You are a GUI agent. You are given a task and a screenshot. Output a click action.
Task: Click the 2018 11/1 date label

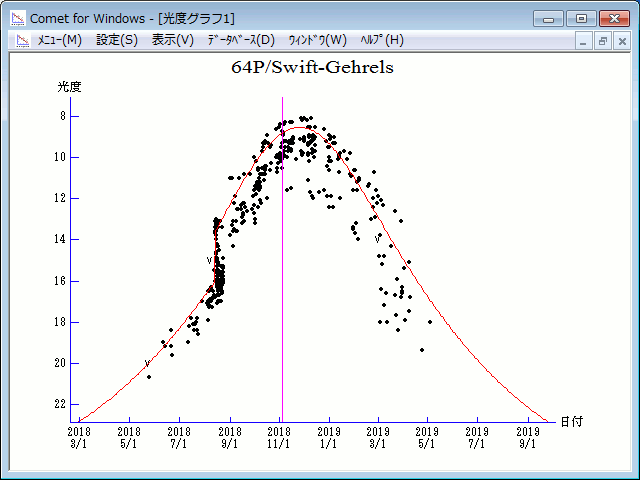279,438
